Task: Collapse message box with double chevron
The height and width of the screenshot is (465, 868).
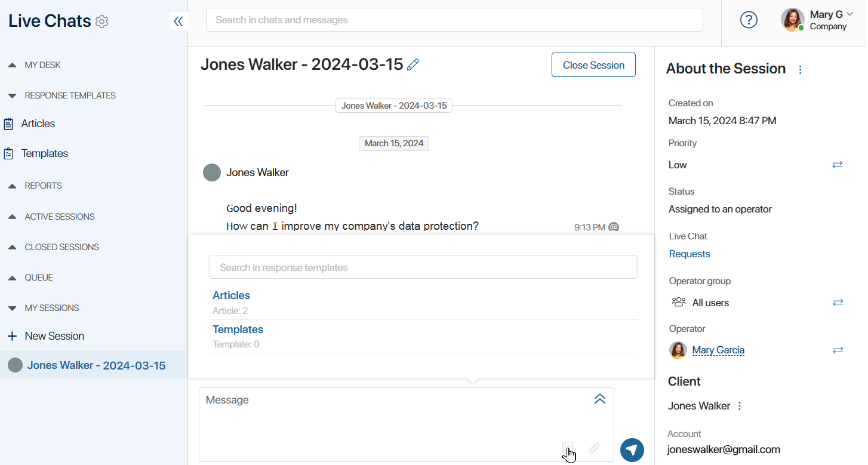Action: [600, 399]
